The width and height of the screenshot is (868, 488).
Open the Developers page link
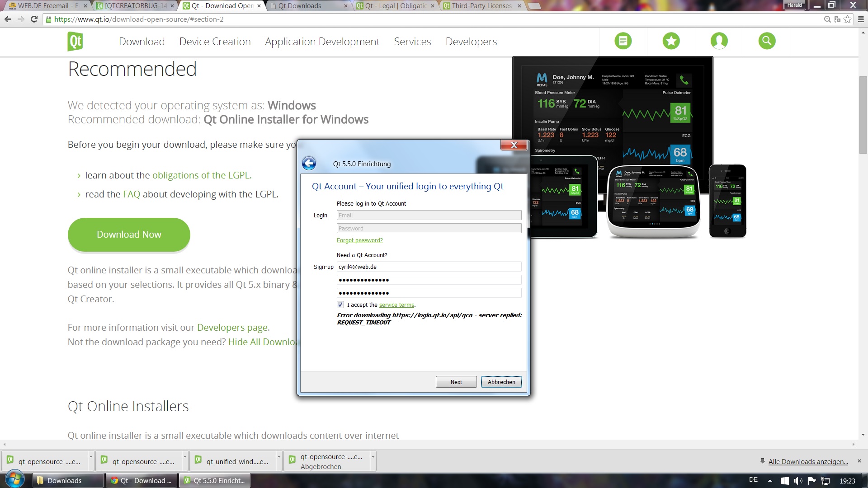point(233,328)
